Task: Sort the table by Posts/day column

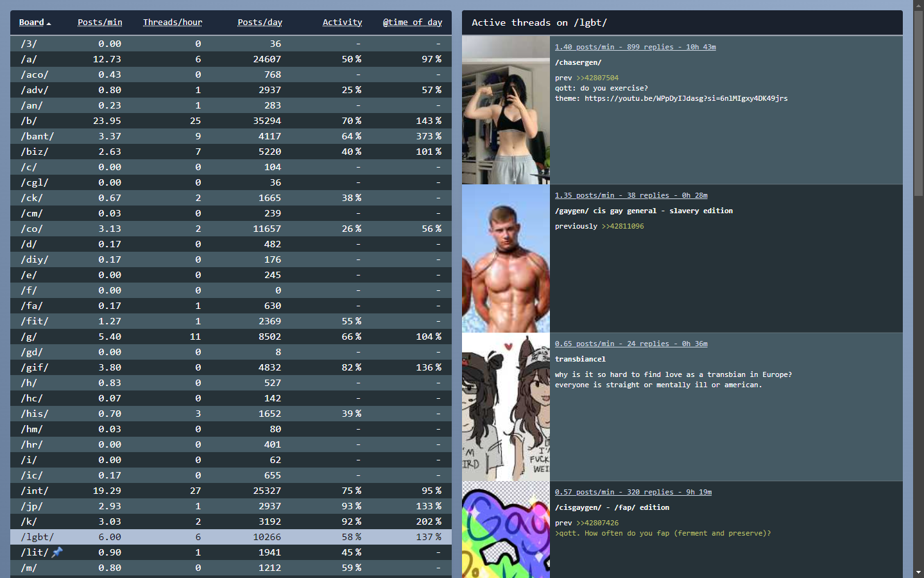Action: (260, 22)
